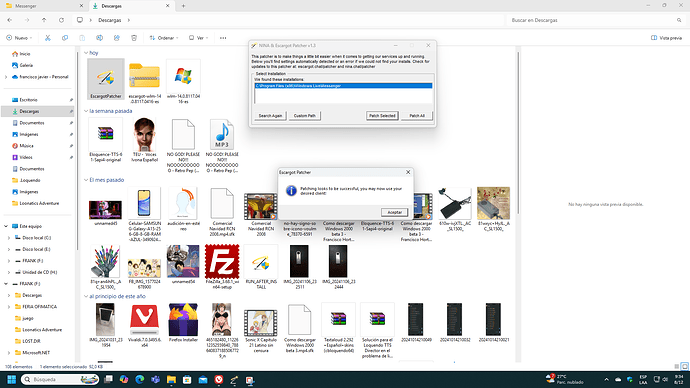Click Aceptar in the Escargot Patcher dialog
The width and height of the screenshot is (690, 388).
pyautogui.click(x=394, y=212)
